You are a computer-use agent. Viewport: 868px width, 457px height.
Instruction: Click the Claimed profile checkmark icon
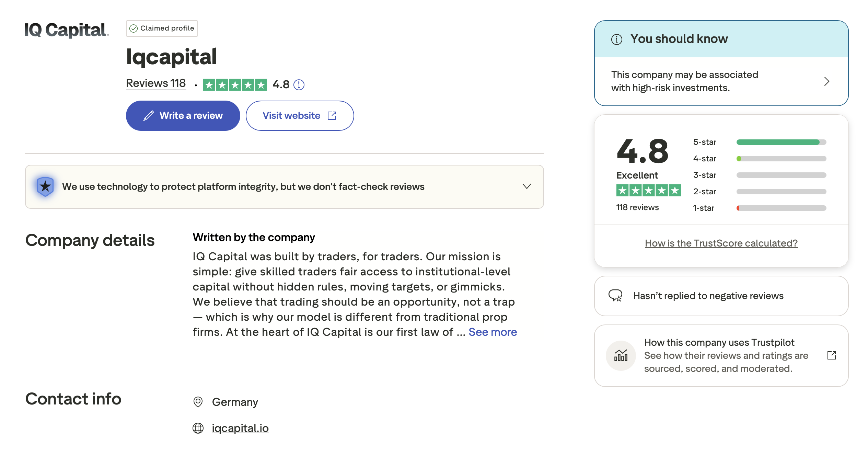tap(134, 28)
